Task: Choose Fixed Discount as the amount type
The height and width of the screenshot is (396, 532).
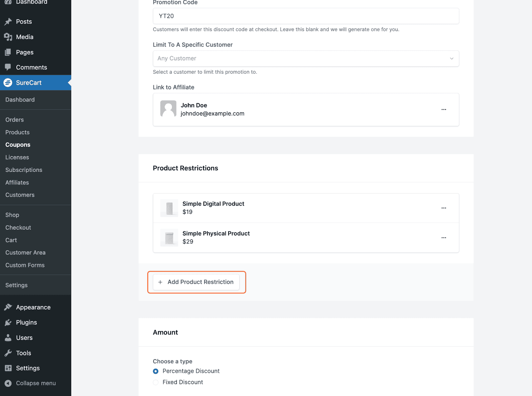Action: point(156,382)
